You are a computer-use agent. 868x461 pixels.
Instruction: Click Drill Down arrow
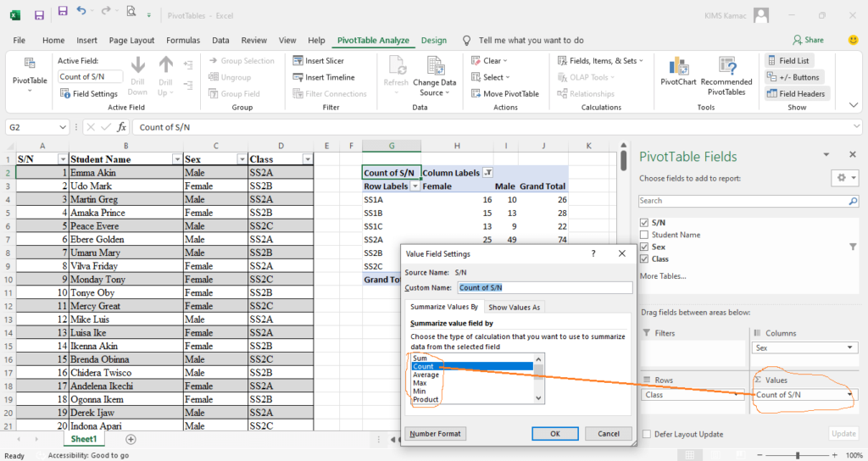tap(137, 75)
